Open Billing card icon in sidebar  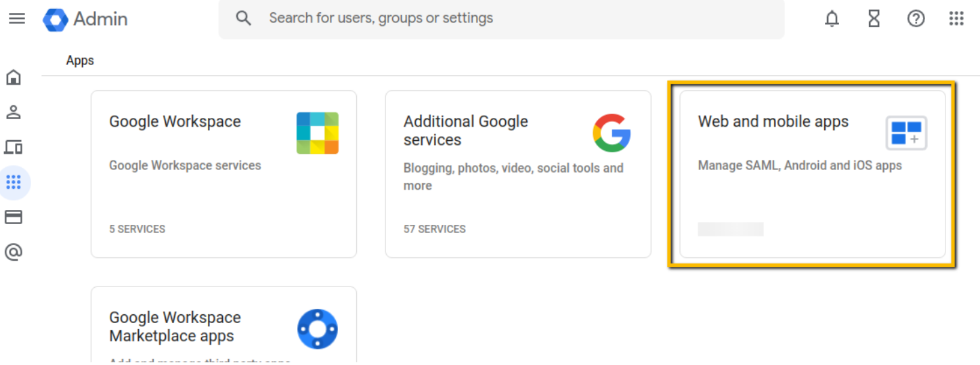[14, 217]
